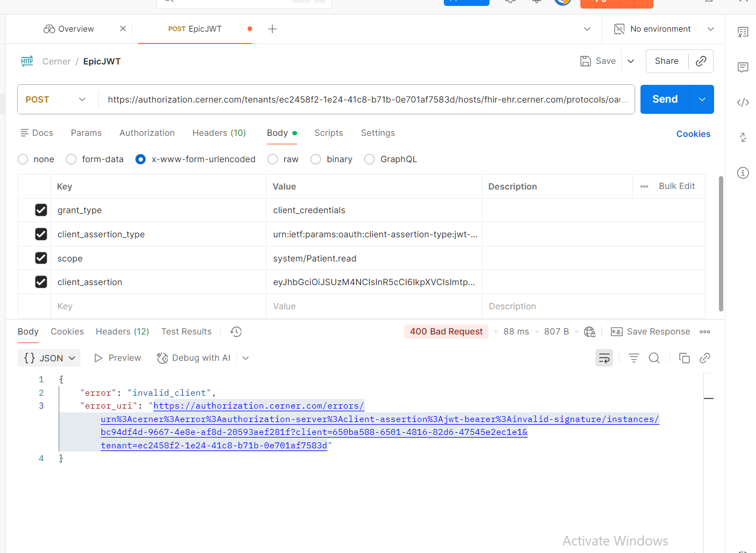Click the request URL input field
This screenshot has height=553, width=756.
[x=363, y=100]
